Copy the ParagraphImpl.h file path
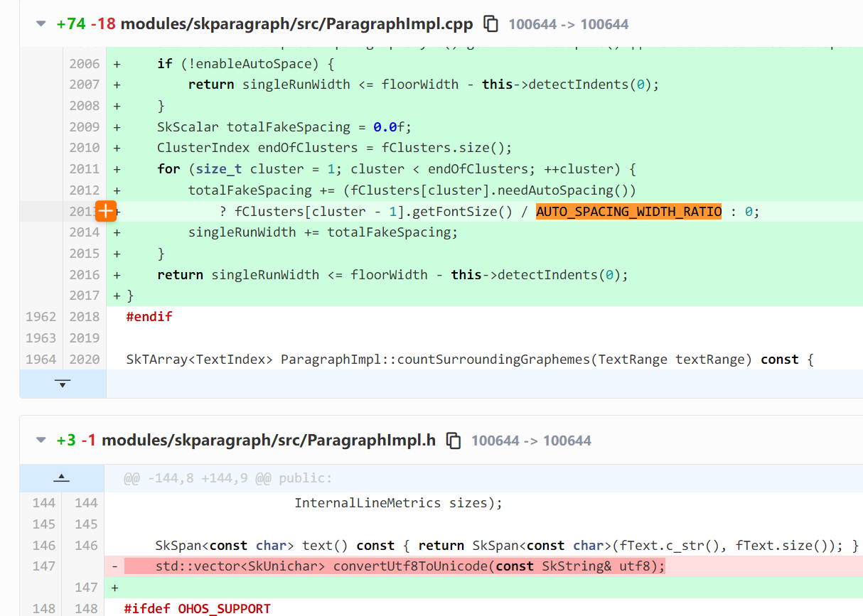 click(454, 441)
